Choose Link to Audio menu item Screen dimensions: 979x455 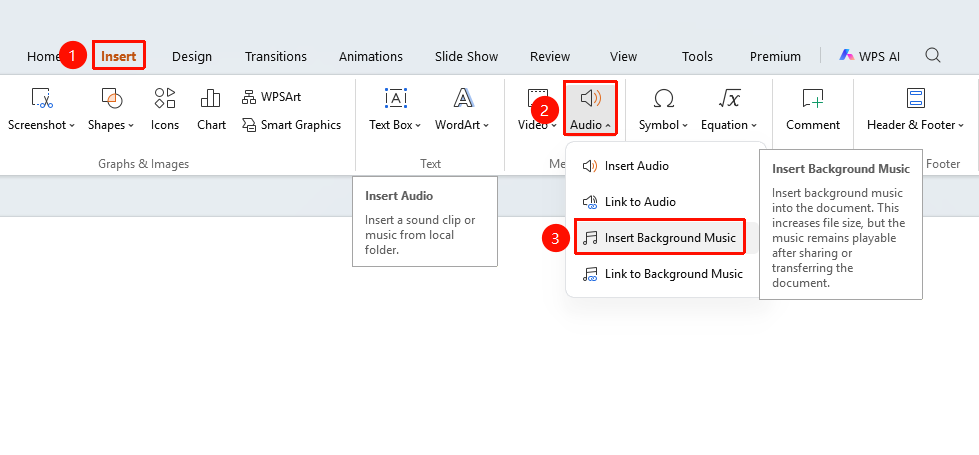(x=664, y=202)
